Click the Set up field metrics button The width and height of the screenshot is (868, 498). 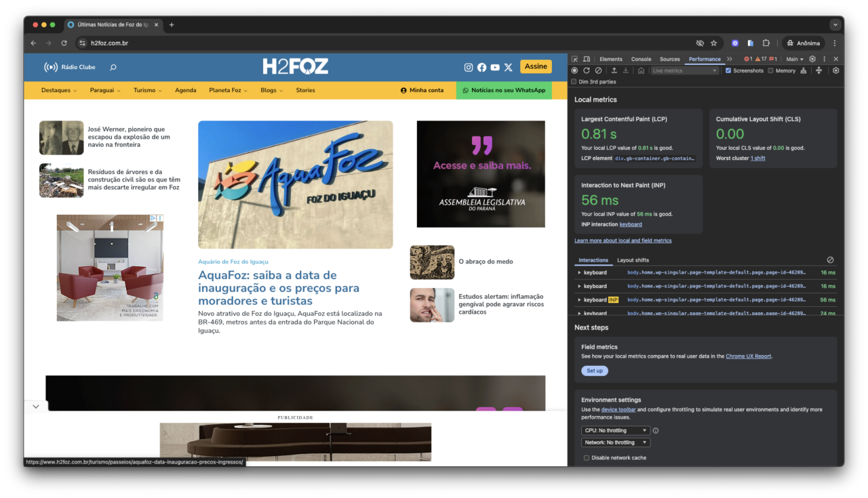594,371
